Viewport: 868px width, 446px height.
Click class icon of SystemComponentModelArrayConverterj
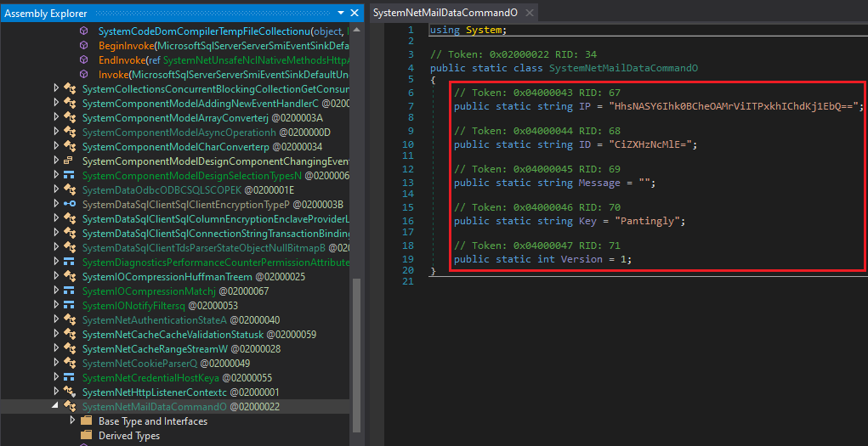[70, 117]
